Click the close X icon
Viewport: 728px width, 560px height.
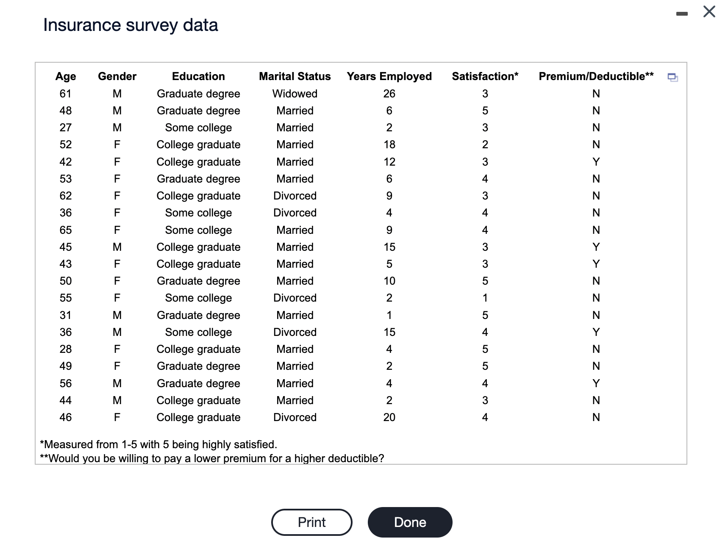click(x=709, y=12)
